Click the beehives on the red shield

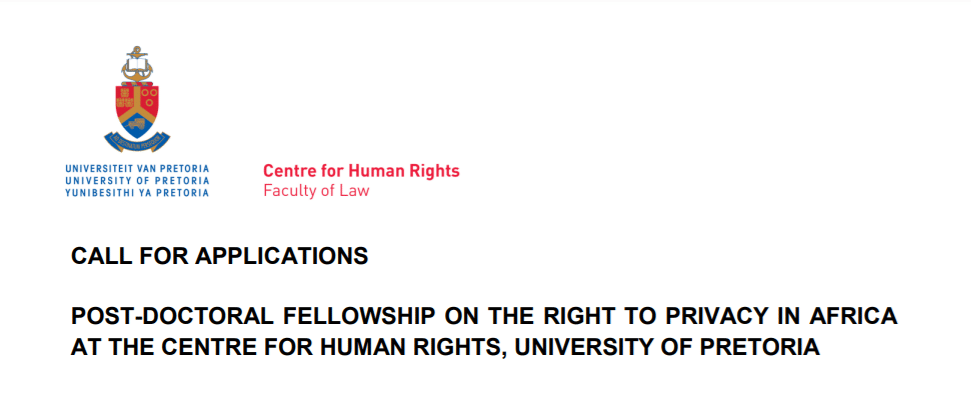click(x=127, y=97)
